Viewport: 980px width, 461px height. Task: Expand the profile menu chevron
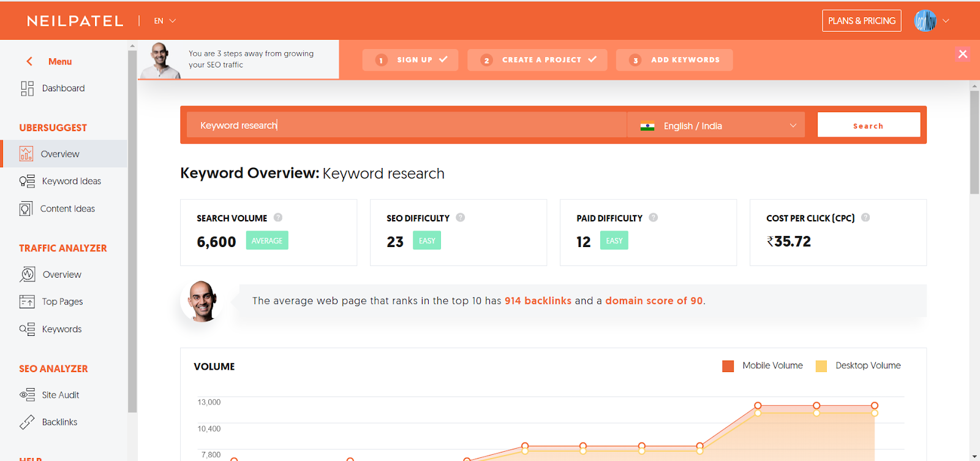point(946,21)
